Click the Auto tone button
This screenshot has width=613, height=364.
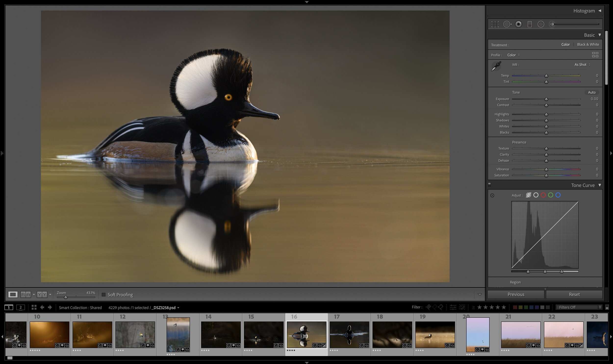[592, 92]
